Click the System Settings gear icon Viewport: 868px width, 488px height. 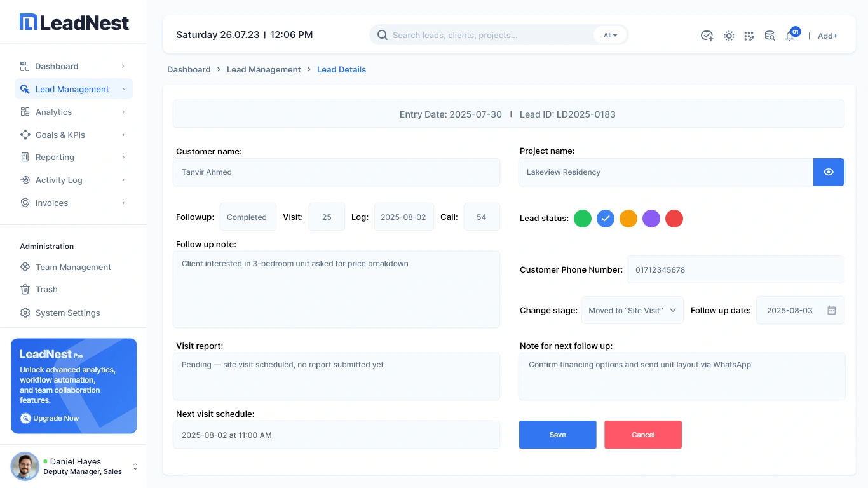(x=25, y=313)
